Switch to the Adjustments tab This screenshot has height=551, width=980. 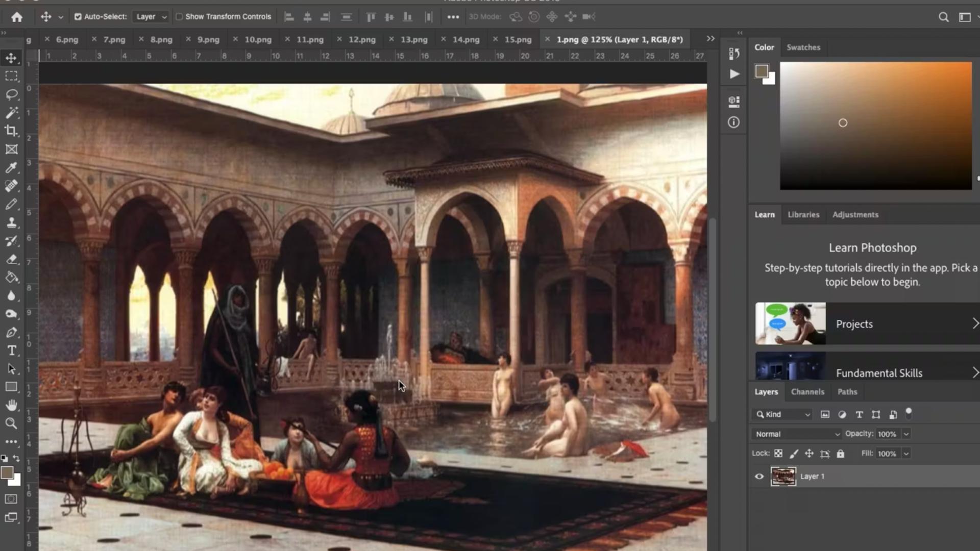855,215
